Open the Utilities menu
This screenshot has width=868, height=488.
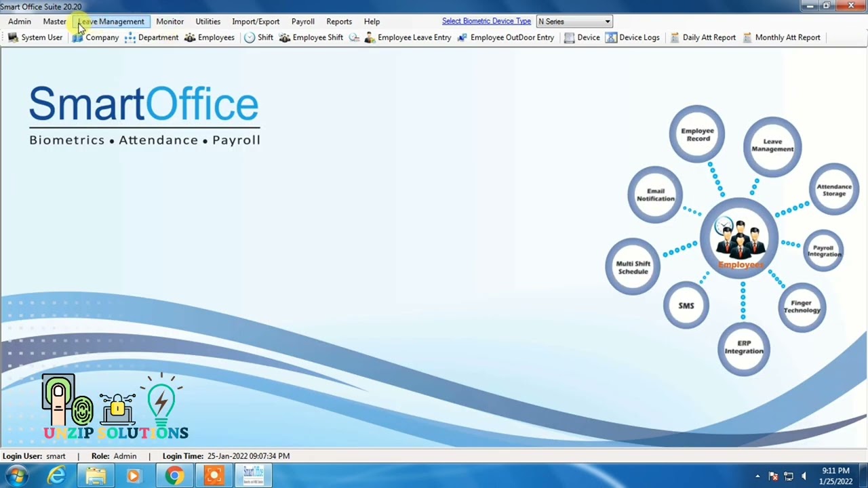208,22
